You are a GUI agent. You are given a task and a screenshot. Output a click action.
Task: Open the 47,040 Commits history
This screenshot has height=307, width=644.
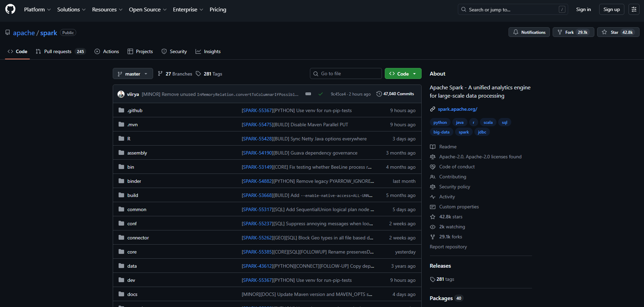pyautogui.click(x=395, y=94)
